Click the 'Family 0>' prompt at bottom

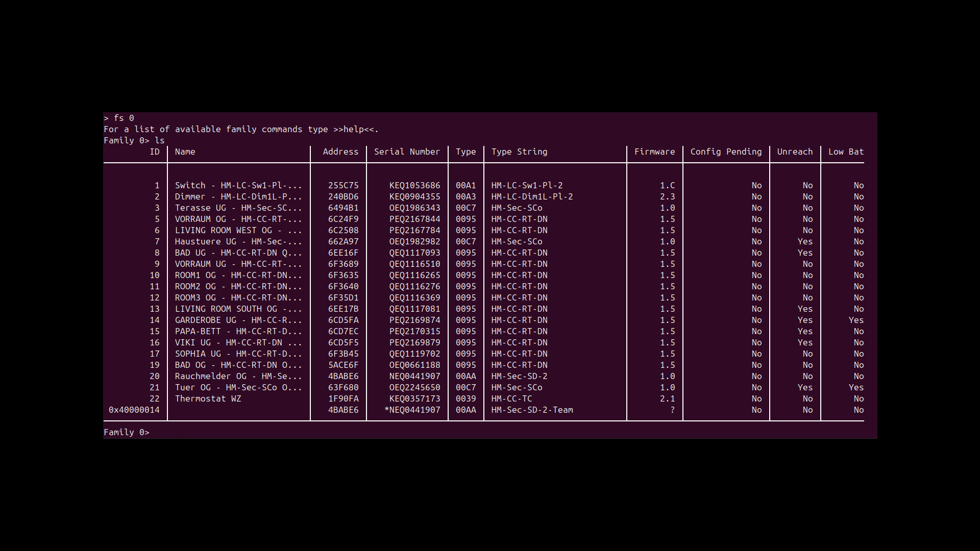pyautogui.click(x=127, y=432)
